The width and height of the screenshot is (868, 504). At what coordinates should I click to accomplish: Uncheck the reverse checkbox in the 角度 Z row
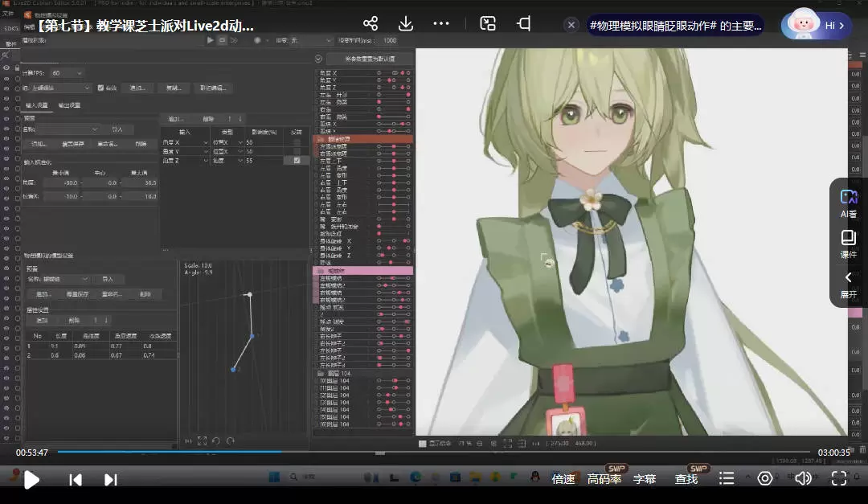297,161
